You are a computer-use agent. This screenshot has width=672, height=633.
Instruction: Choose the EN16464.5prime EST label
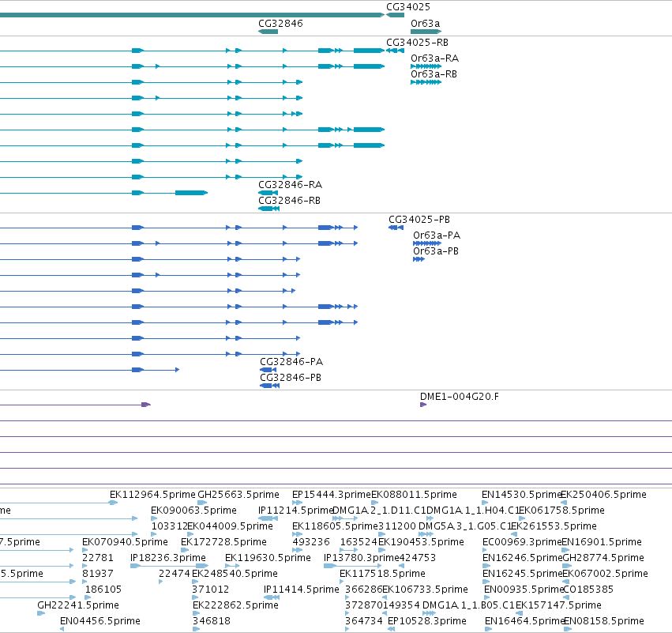point(525,621)
